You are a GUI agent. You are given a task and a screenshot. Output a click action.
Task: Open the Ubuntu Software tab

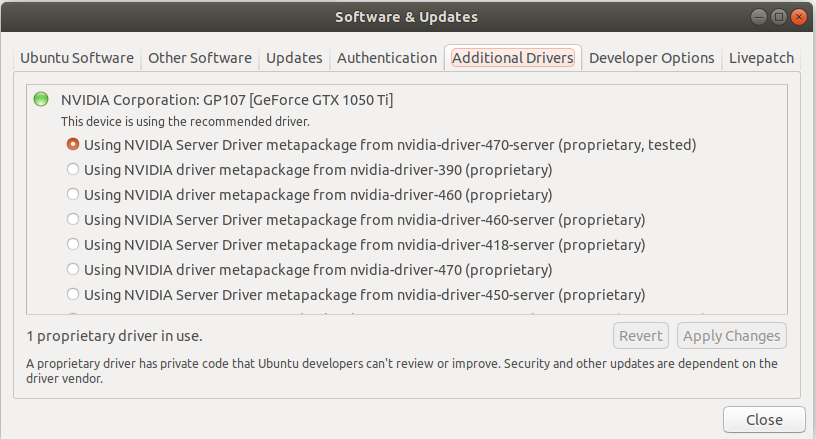pos(77,58)
